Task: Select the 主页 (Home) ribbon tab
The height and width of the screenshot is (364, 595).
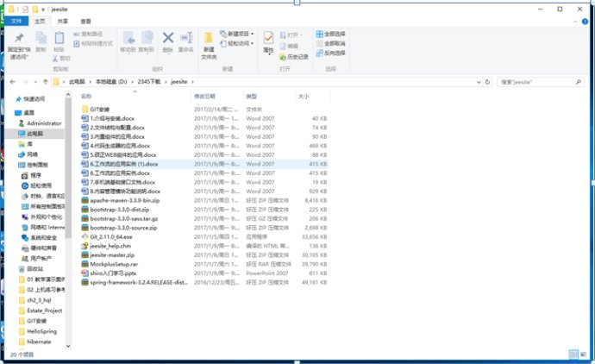Action: tap(40, 22)
